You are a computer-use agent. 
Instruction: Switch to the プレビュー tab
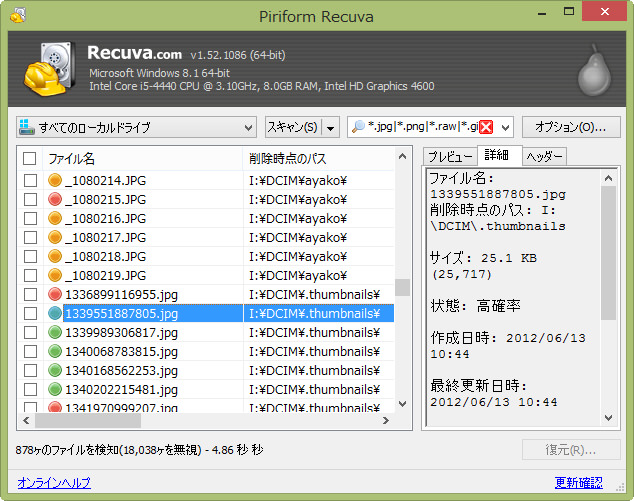coord(450,156)
